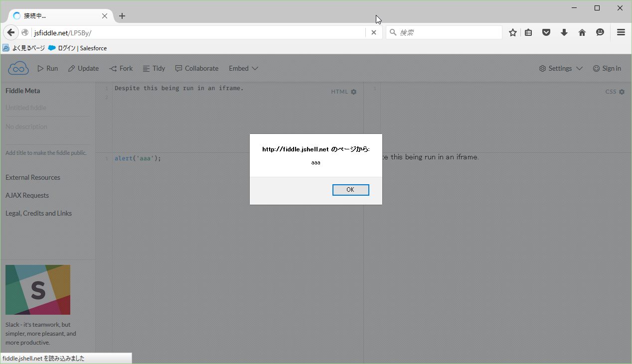Expand AJAX Requests section
Image resolution: width=632 pixels, height=364 pixels.
[27, 195]
